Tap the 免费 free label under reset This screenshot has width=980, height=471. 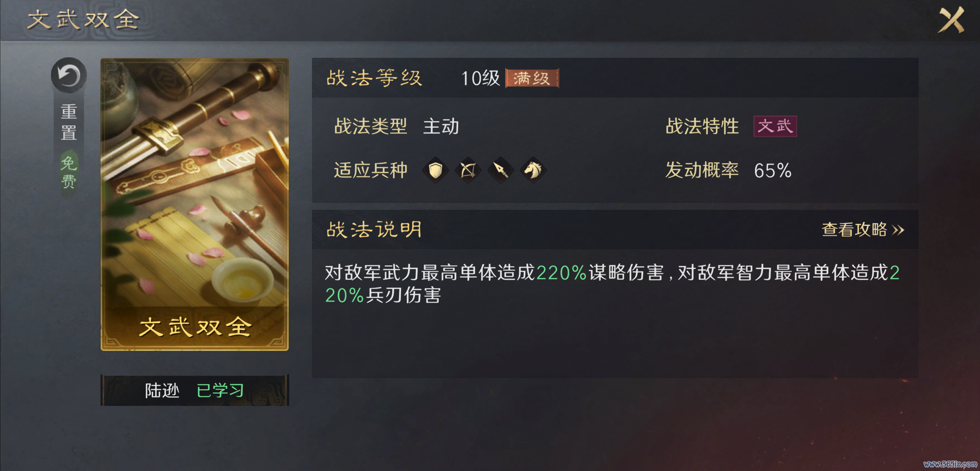[69, 172]
